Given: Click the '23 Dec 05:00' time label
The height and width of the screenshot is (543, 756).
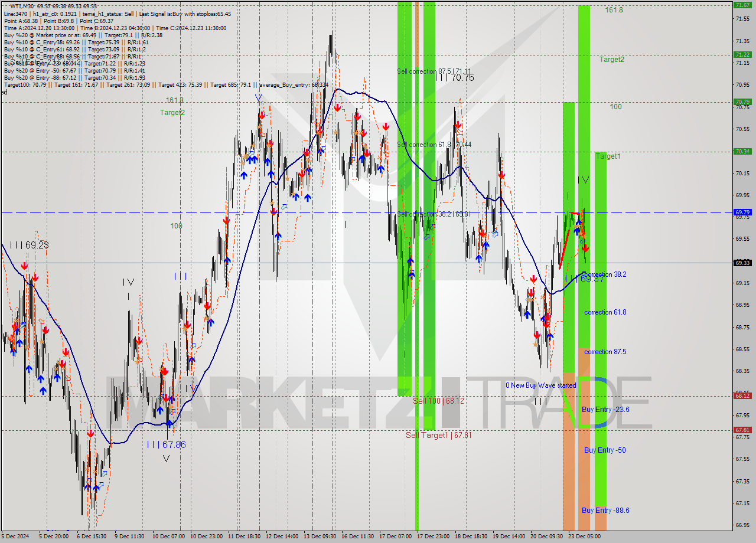Looking at the screenshot, I should point(584,537).
